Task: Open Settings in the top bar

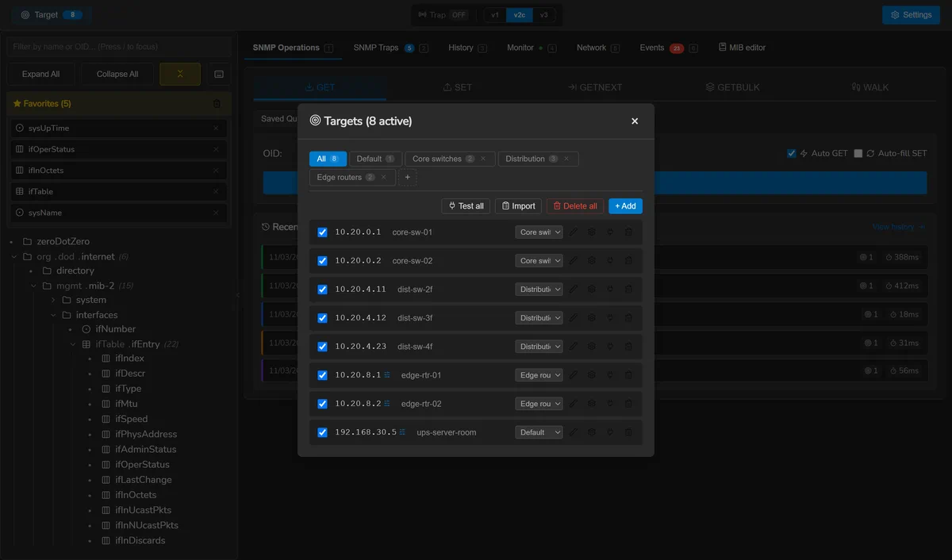Action: coord(911,15)
